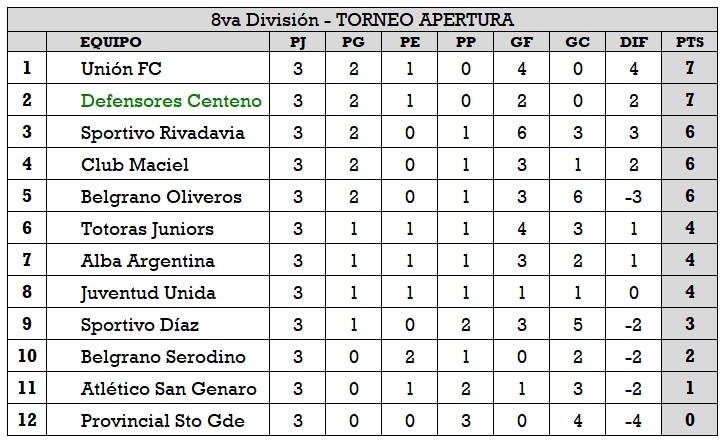Select Provincial Sto Gde team cell
The image size is (725, 444).
[x=160, y=421]
